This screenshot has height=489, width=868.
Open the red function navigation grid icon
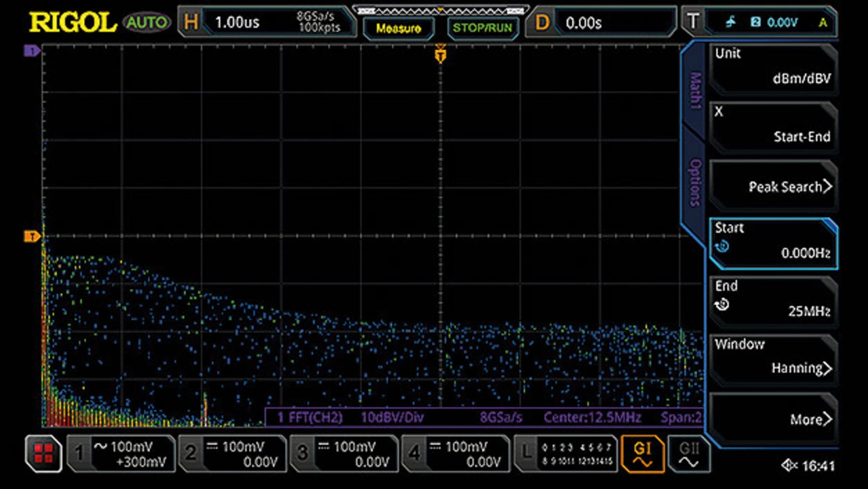[43, 454]
